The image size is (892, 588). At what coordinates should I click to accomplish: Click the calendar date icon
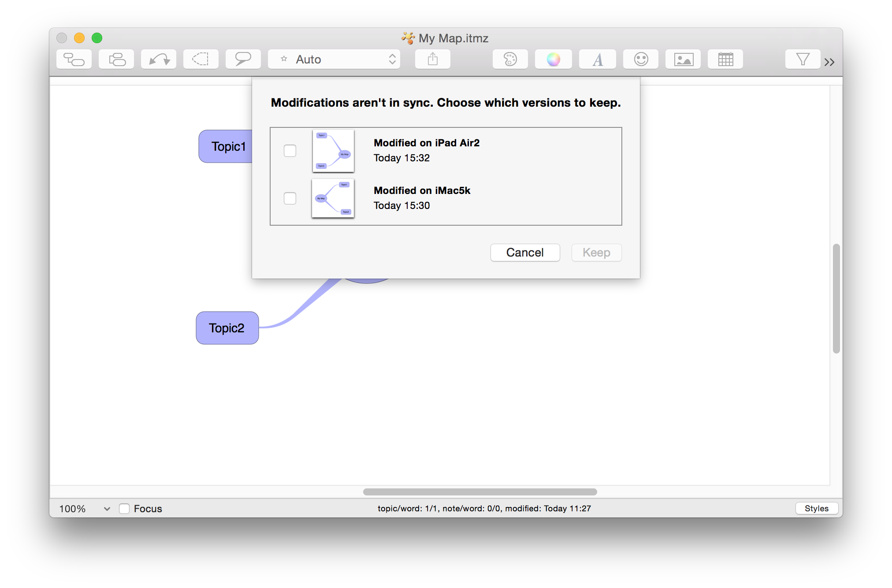[x=725, y=60]
